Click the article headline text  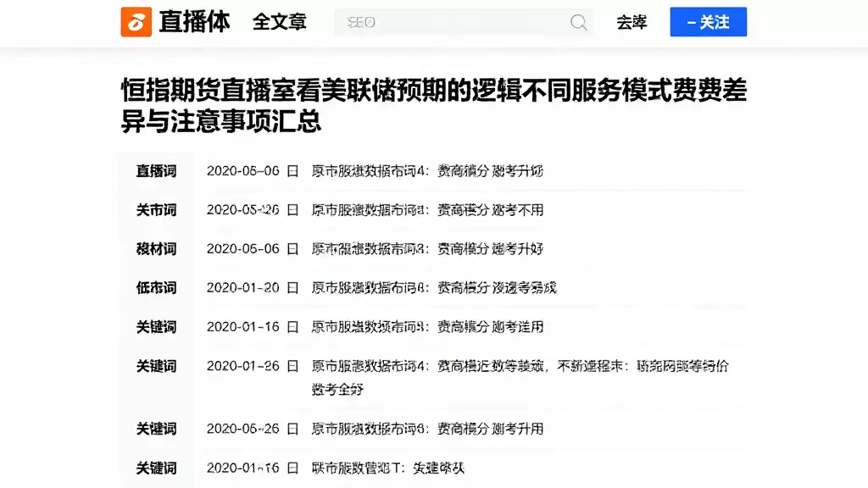click(x=434, y=105)
